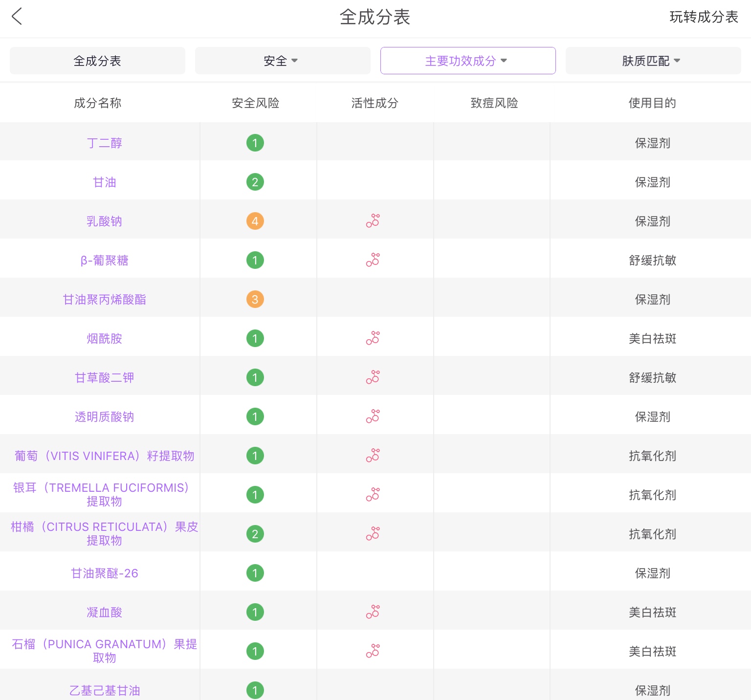
Task: Click active ingredient icon for 甘草酸二钾
Action: [x=373, y=377]
